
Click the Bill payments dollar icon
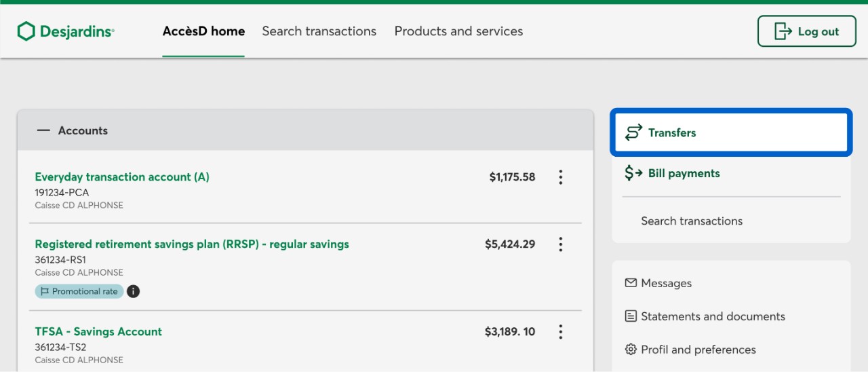[633, 173]
